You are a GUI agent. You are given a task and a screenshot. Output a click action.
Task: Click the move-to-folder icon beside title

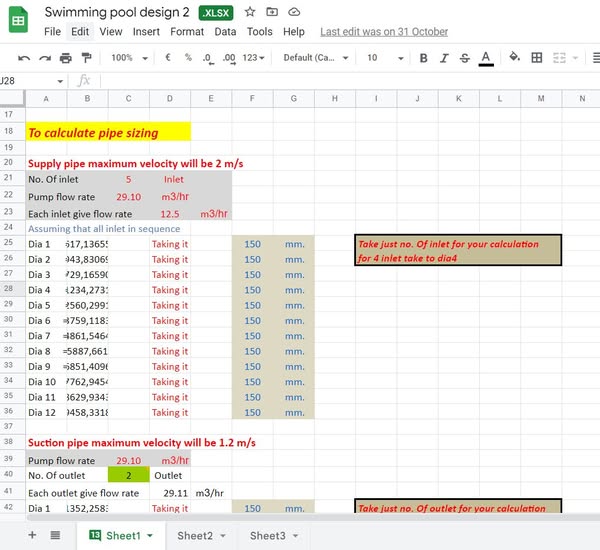click(x=271, y=12)
